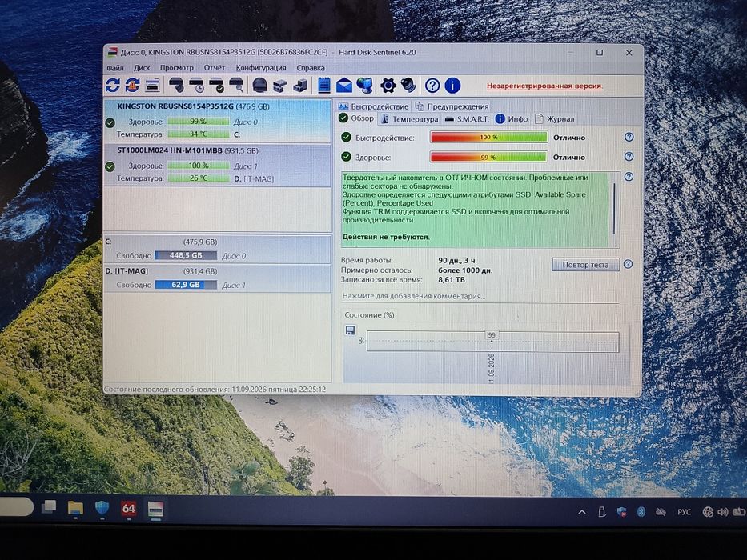Open the S.M.A.R.T. tab

[467, 118]
